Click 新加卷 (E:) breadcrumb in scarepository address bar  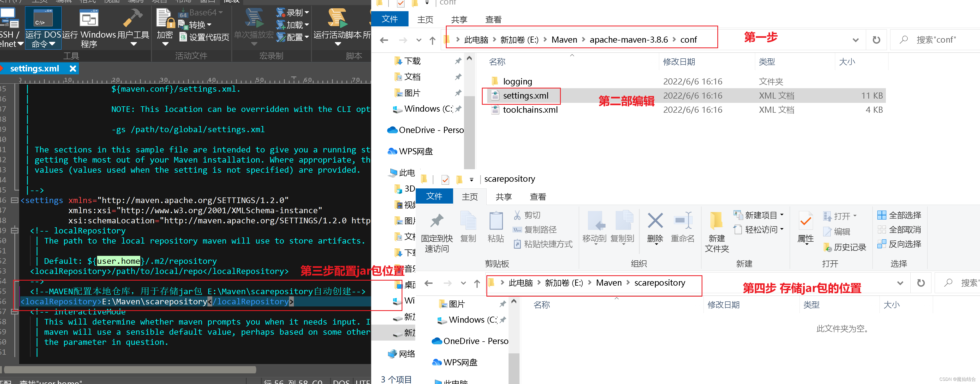(564, 283)
